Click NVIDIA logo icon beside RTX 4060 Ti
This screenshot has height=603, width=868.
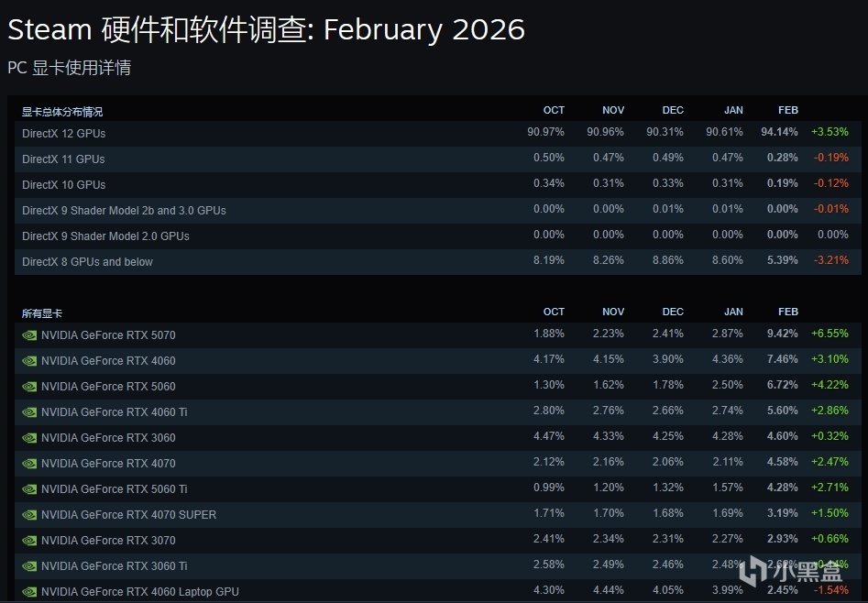tap(29, 412)
